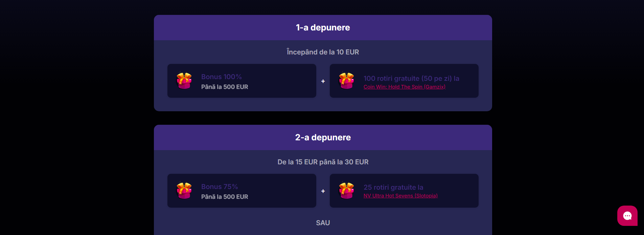Screen dimensions: 644x235
Task: Click the Începând de la 10 EUR text
Action: pyautogui.click(x=322, y=52)
